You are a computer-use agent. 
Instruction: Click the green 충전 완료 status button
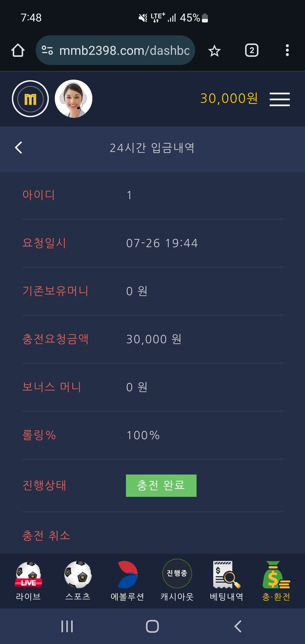[161, 486]
